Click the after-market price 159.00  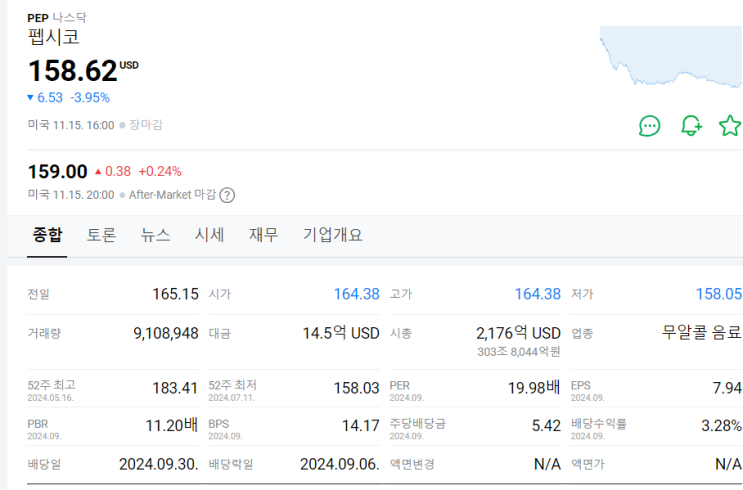(x=57, y=172)
